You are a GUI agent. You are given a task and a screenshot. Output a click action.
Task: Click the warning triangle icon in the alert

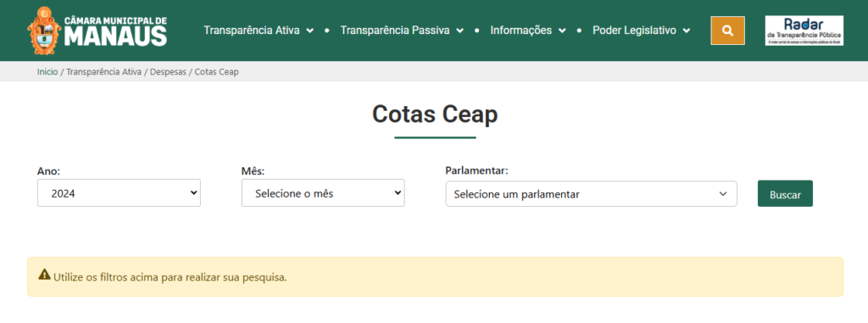point(44,274)
